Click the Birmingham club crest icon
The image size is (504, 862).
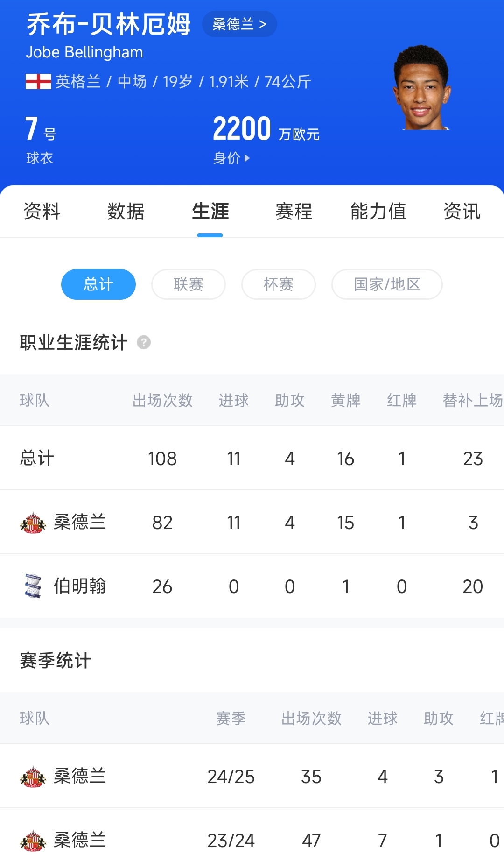[33, 586]
